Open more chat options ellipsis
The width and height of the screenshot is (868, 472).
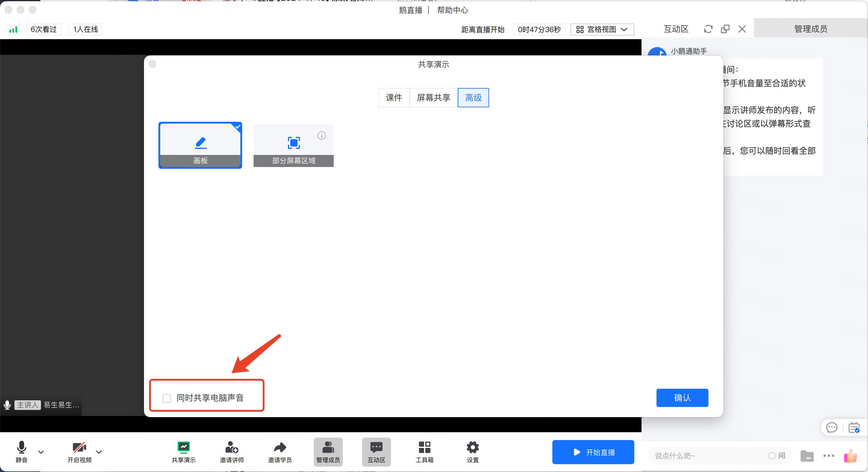(x=829, y=456)
